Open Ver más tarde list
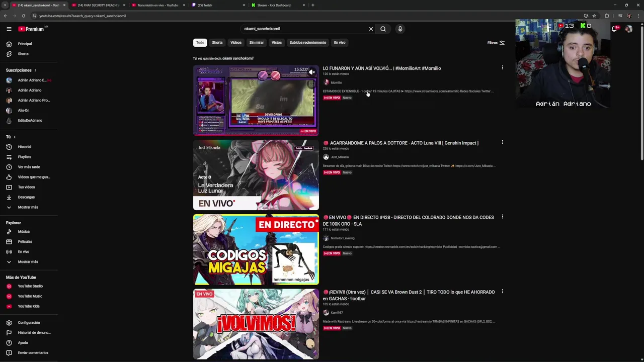The image size is (644, 362). [29, 167]
